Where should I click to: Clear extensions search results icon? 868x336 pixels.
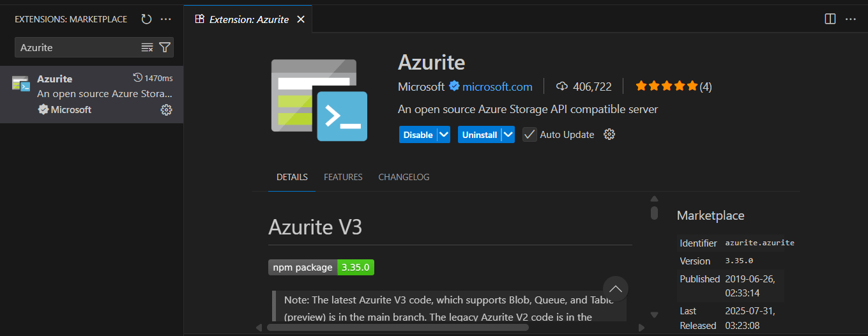[x=147, y=47]
